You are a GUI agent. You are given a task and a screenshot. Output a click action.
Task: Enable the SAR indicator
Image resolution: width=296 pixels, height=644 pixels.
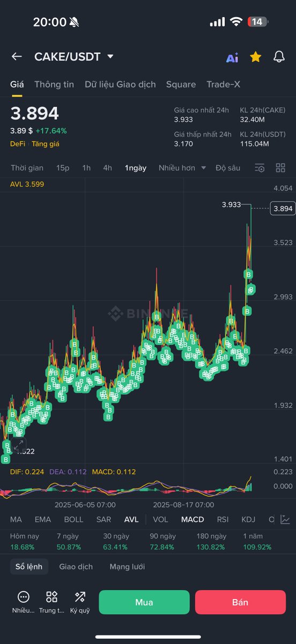[x=103, y=519]
